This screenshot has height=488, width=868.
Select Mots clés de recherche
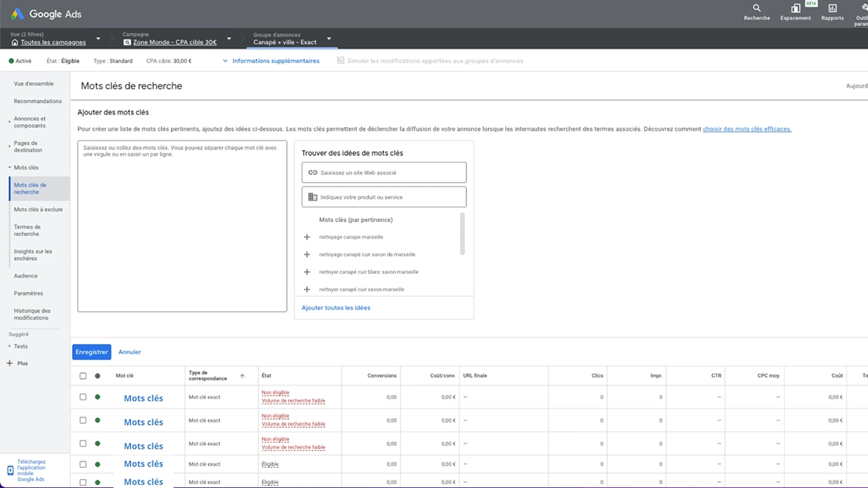[40, 189]
